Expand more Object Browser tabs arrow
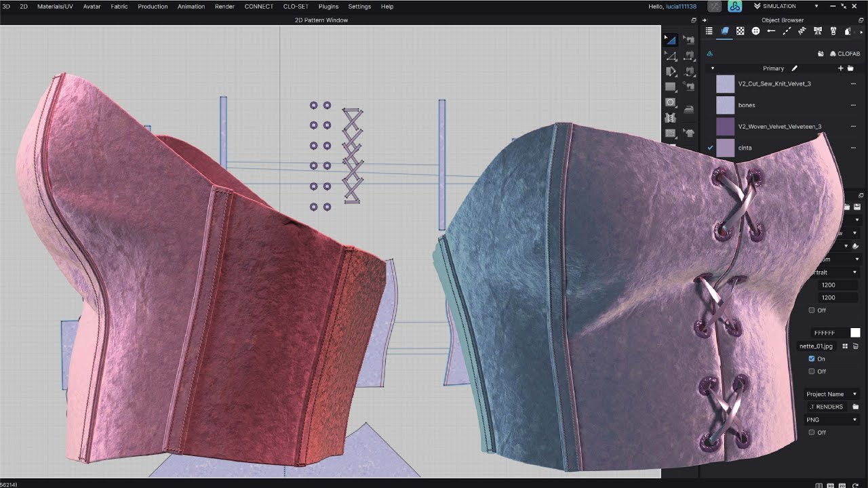Image resolution: width=868 pixels, height=488 pixels. tap(861, 32)
